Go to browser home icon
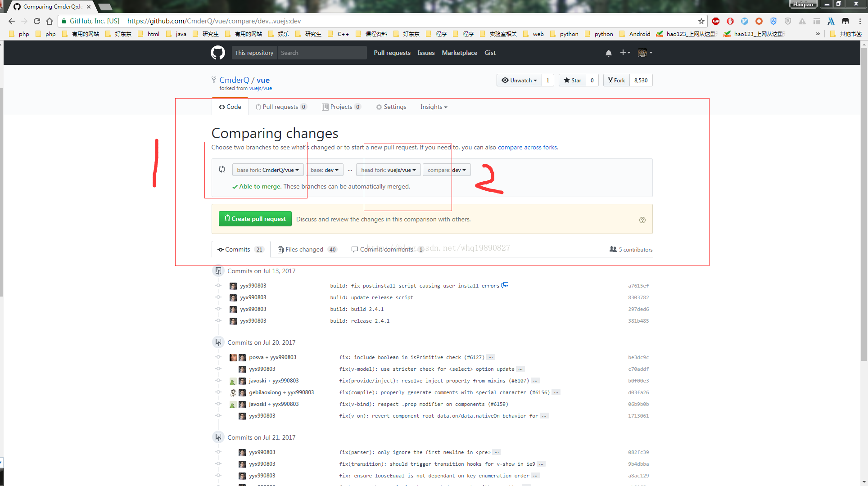This screenshot has width=868, height=486. point(50,21)
